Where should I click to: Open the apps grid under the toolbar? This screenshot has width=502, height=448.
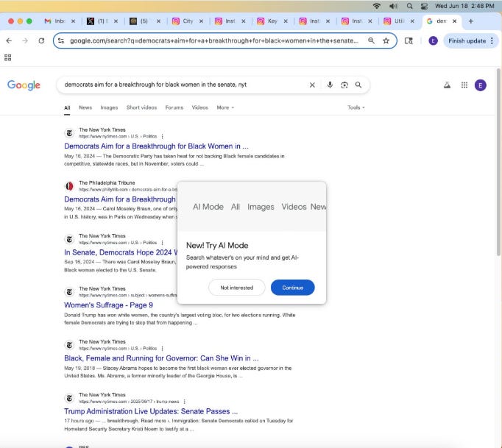click(7, 57)
